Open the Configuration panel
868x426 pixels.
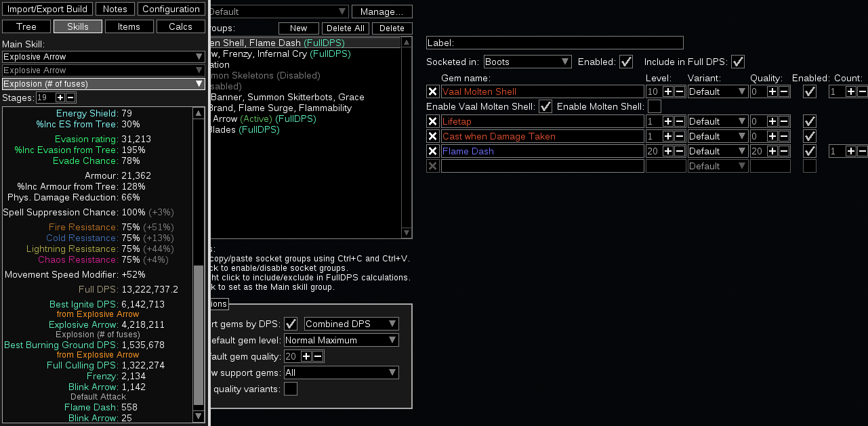171,8
